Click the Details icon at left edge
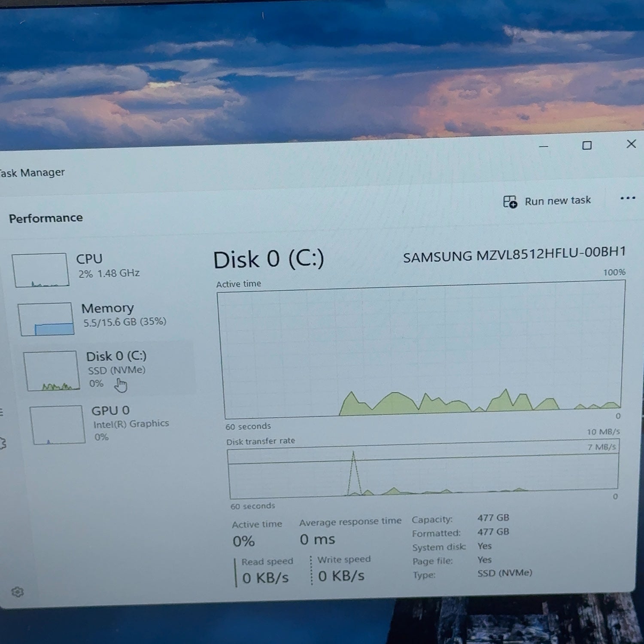644x644 pixels. click(1, 412)
